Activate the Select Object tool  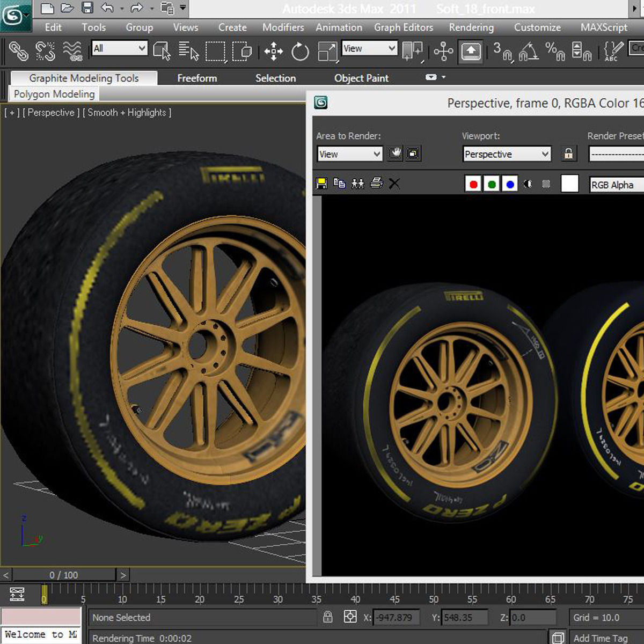(x=162, y=52)
